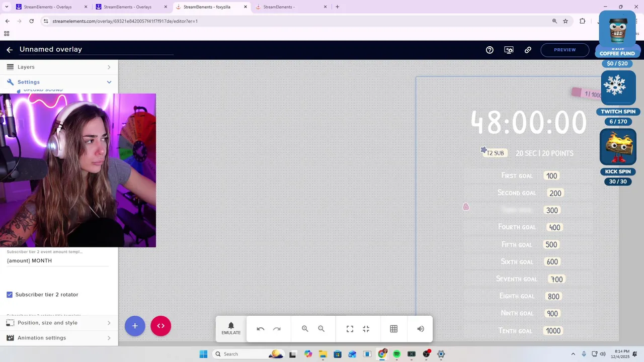Click the UPLOAD SOUND link
Image resolution: width=644 pixels, height=362 pixels.
[x=43, y=90]
